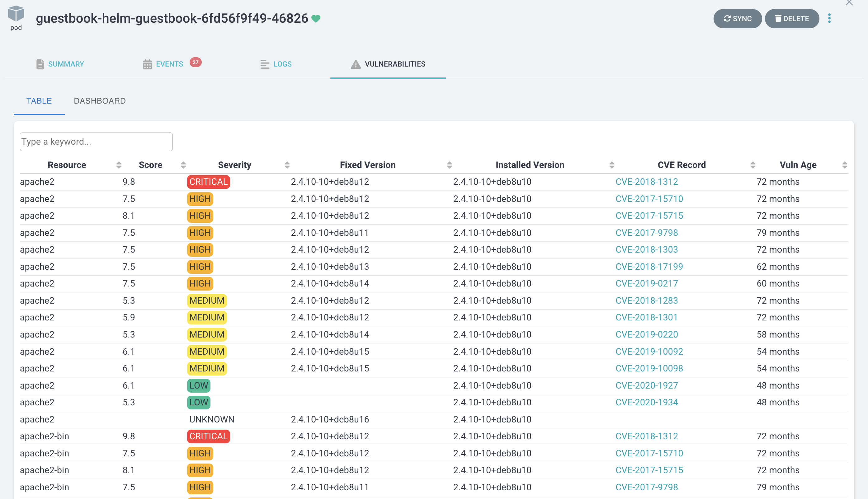Open the Summary tab

coord(65,64)
